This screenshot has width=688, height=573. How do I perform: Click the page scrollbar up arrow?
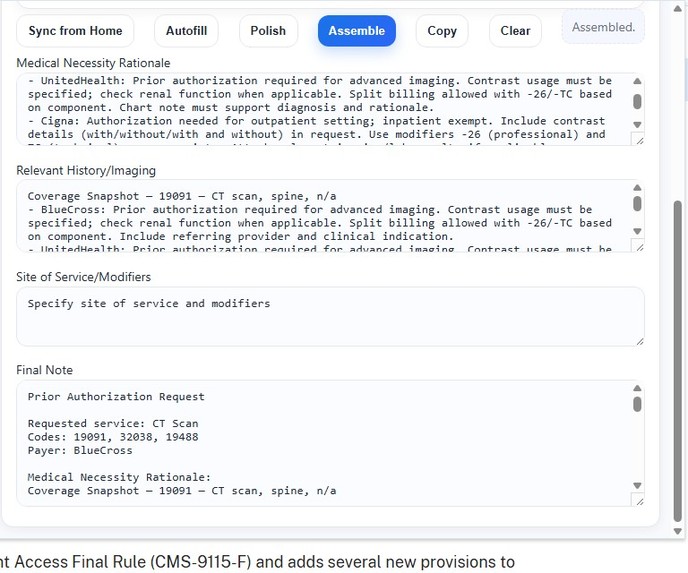coord(678,8)
